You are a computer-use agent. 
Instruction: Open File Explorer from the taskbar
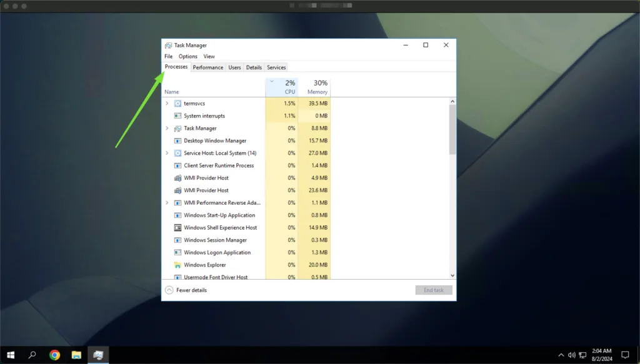click(x=76, y=355)
